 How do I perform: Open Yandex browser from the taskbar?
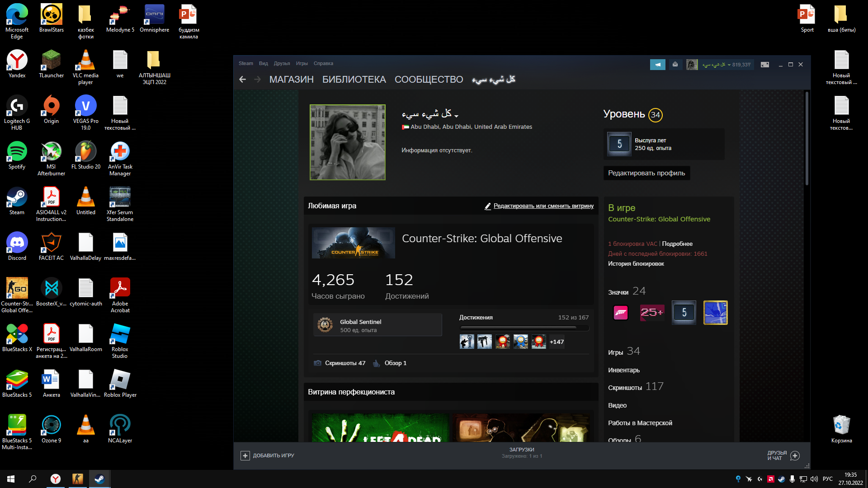coord(56,479)
